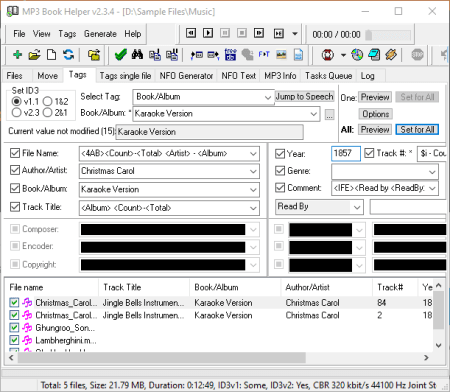
Task: Click the red lifebuoy help icon
Action: 328,55
